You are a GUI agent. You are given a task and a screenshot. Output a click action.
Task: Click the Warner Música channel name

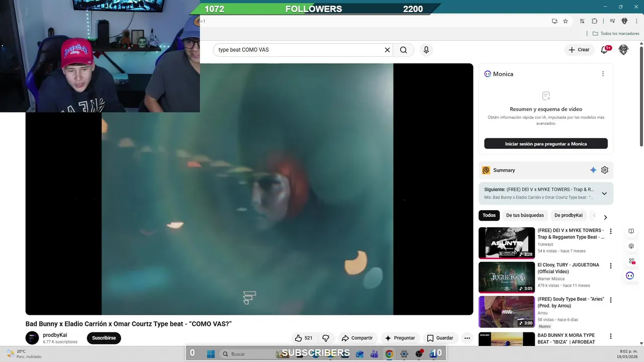coord(551,279)
